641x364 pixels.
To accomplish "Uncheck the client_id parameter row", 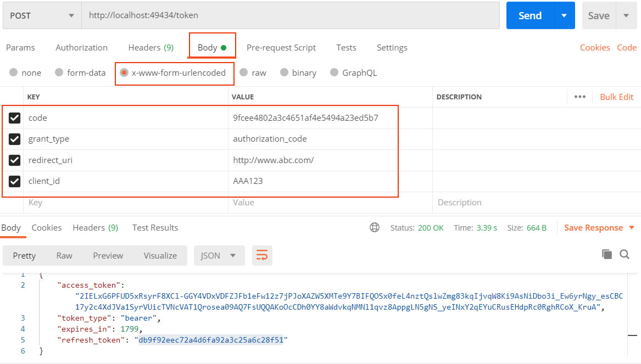I will (x=14, y=181).
